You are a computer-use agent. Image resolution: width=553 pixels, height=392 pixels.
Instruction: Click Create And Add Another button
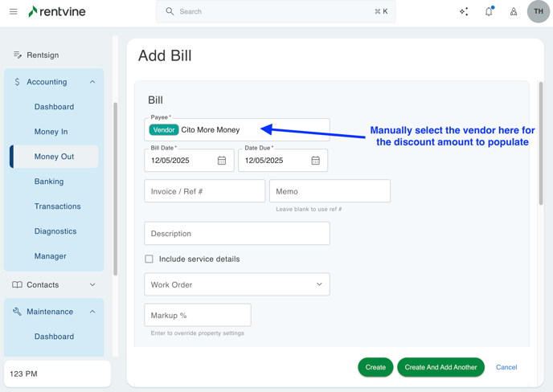440,367
